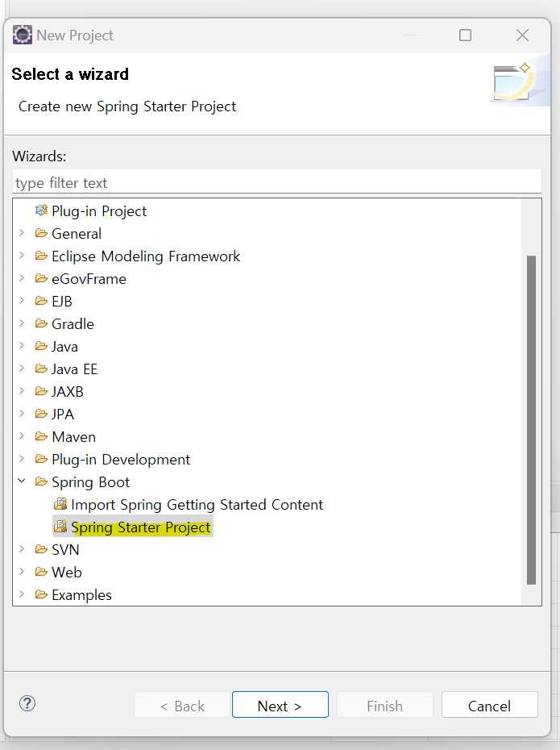560x750 pixels.
Task: Select the SVN label
Action: coord(65,549)
